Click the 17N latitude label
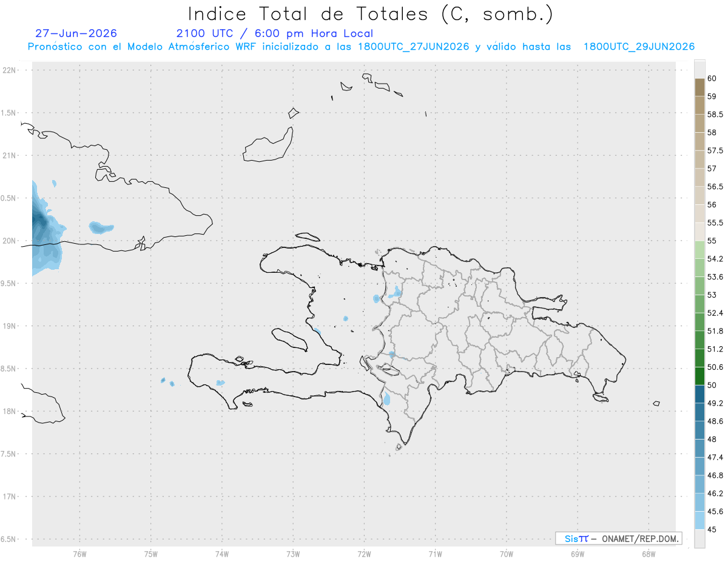The height and width of the screenshot is (562, 728). (x=10, y=497)
